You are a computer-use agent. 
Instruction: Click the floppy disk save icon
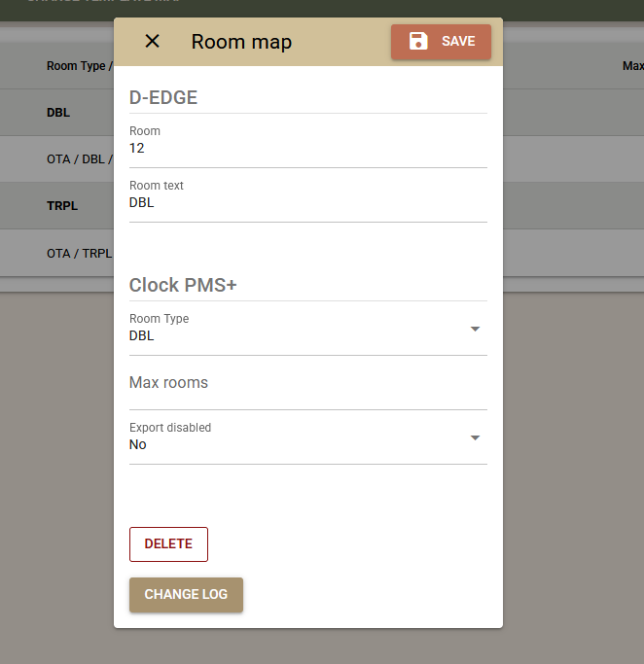click(418, 42)
